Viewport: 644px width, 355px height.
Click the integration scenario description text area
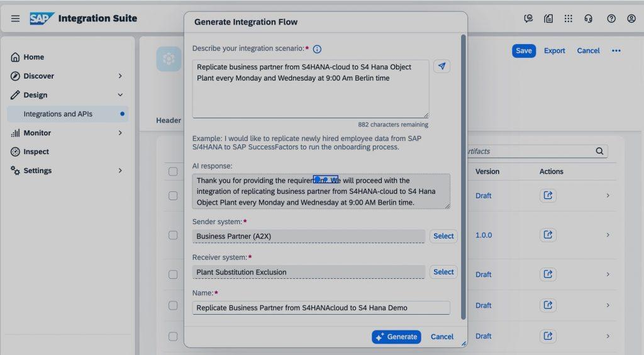click(x=311, y=89)
